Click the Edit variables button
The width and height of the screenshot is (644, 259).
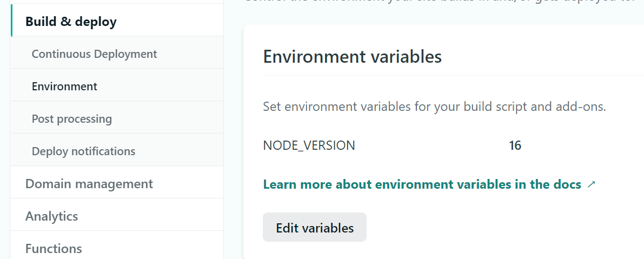coord(314,228)
